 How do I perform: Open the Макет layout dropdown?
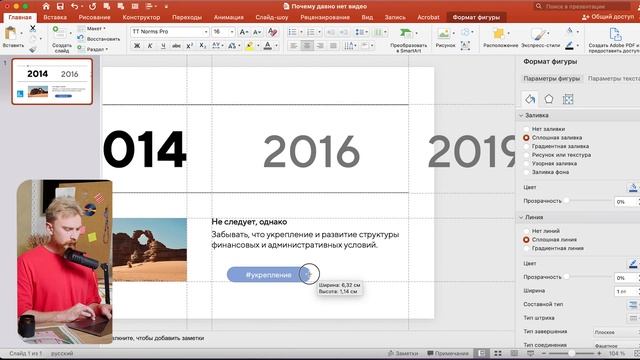coord(92,29)
